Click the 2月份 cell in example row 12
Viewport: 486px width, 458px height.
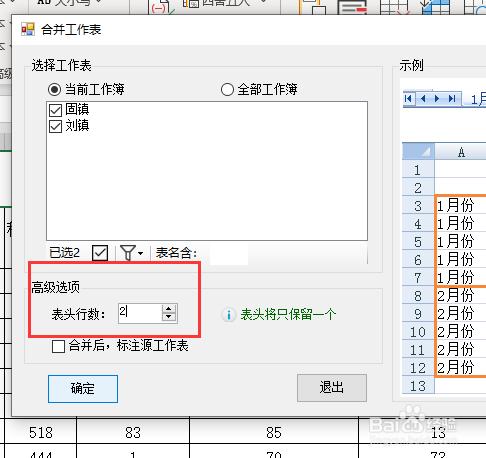tap(461, 367)
